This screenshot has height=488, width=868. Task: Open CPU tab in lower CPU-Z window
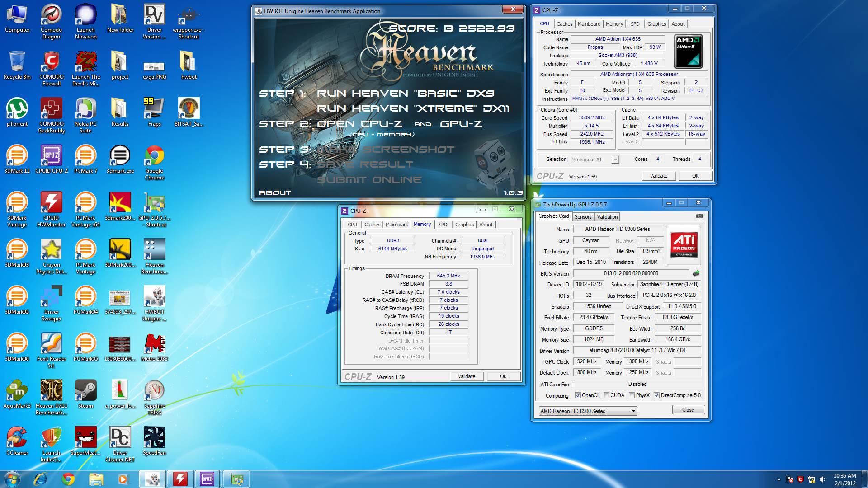click(x=352, y=225)
